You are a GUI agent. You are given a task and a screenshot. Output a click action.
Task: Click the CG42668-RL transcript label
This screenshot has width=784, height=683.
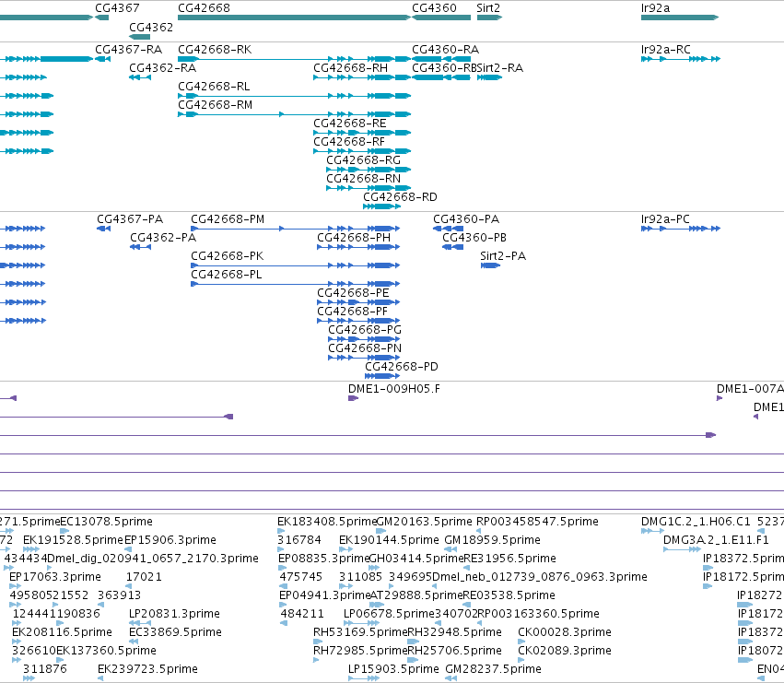pyautogui.click(x=214, y=87)
